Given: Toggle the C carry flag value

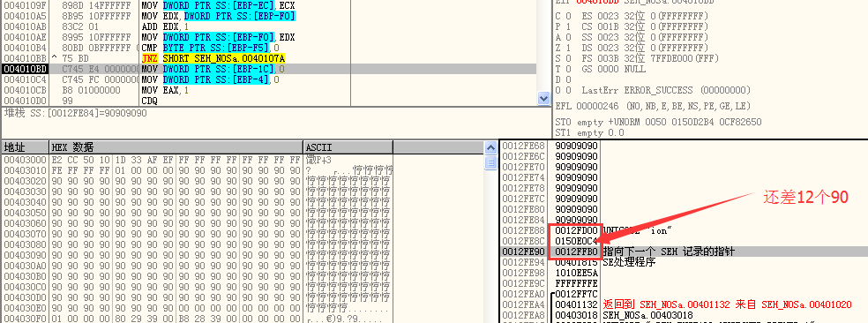Looking at the screenshot, I should [x=568, y=16].
